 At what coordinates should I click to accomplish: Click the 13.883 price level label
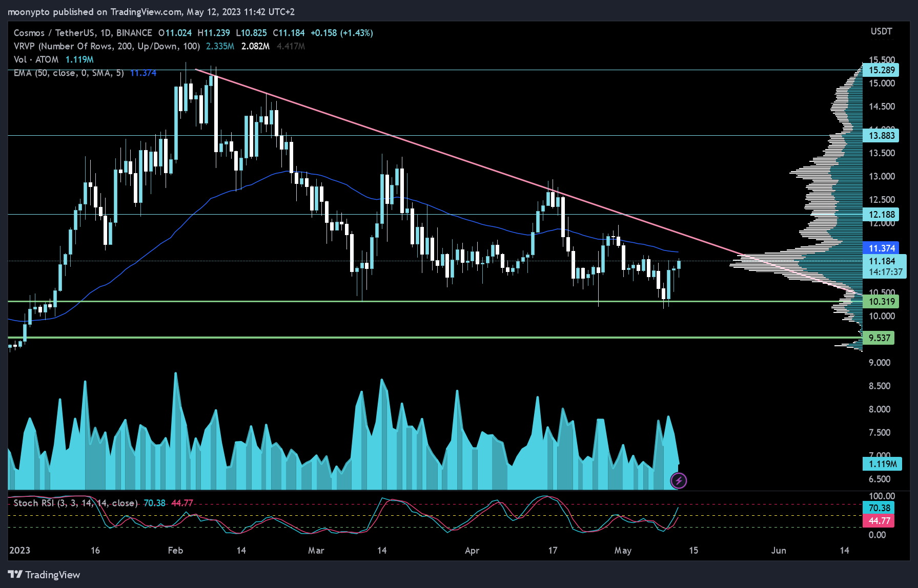pyautogui.click(x=881, y=136)
